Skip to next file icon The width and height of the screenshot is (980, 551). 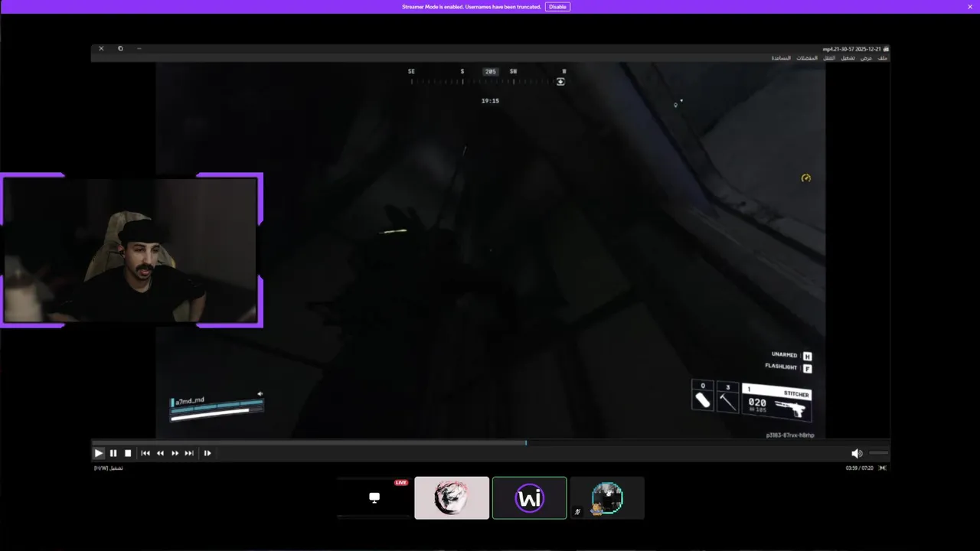click(189, 453)
